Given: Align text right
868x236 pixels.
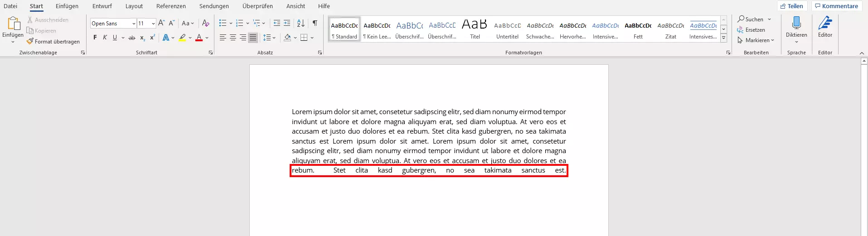Looking at the screenshot, I should pos(243,38).
